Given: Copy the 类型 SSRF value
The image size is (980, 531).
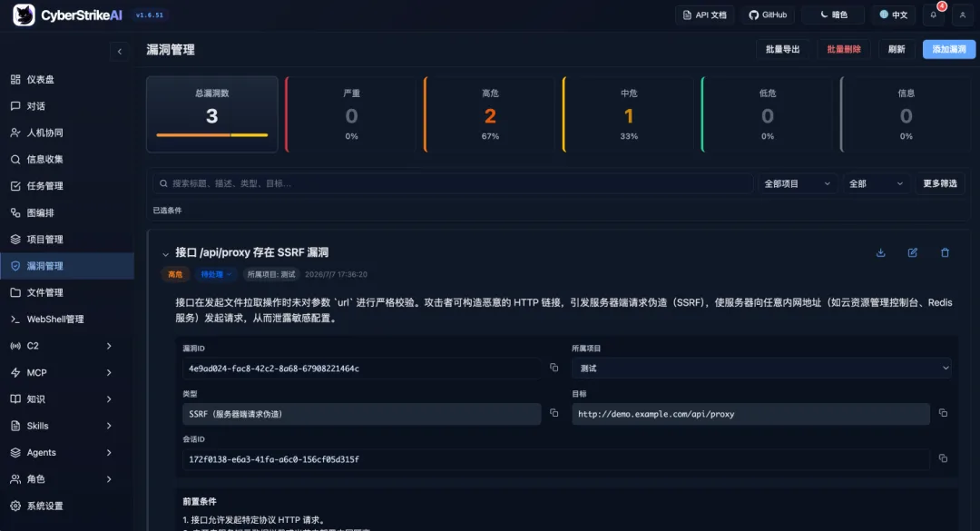Looking at the screenshot, I should coord(554,413).
